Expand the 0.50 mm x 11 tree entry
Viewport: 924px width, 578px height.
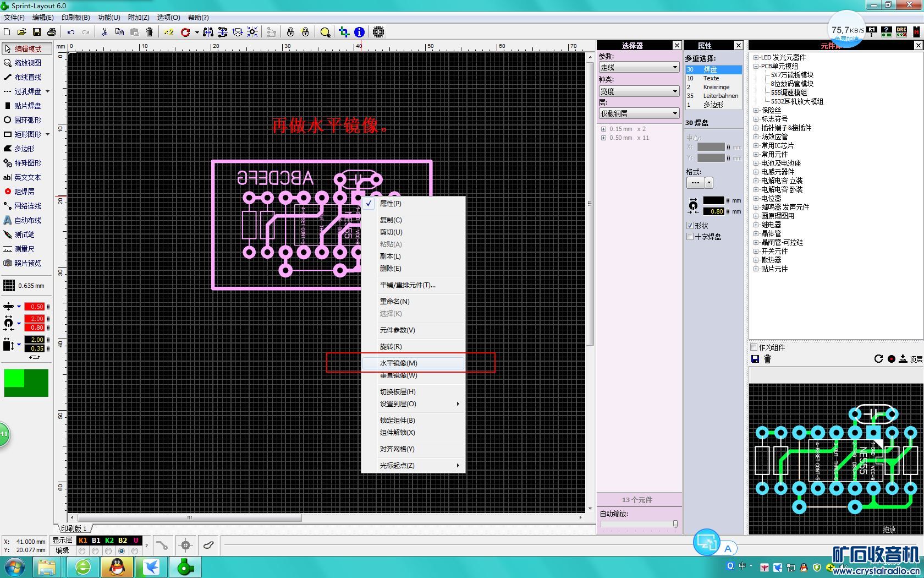pos(603,138)
